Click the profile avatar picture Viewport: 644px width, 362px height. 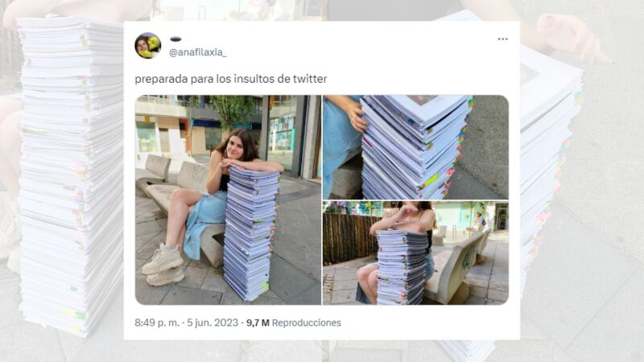coord(148,46)
